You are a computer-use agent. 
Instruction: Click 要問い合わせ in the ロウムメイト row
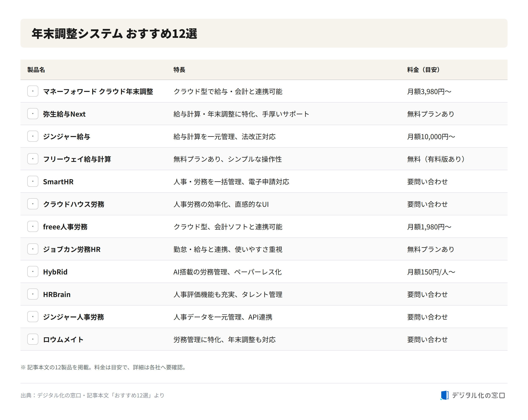[427, 340]
